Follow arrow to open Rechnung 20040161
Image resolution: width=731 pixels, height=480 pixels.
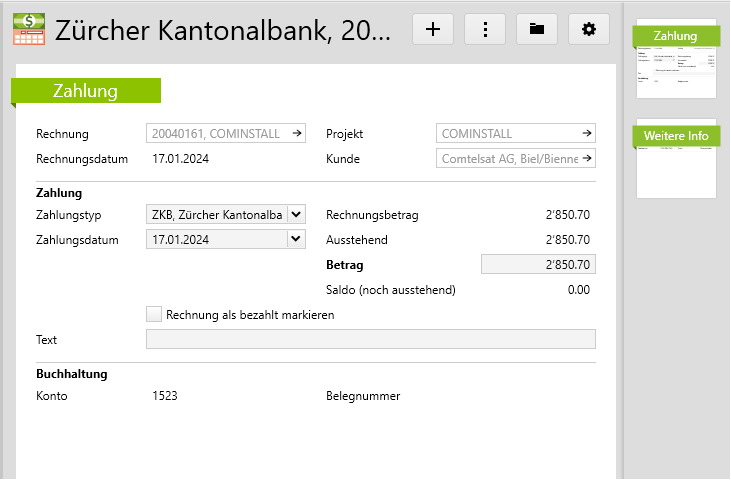click(296, 133)
